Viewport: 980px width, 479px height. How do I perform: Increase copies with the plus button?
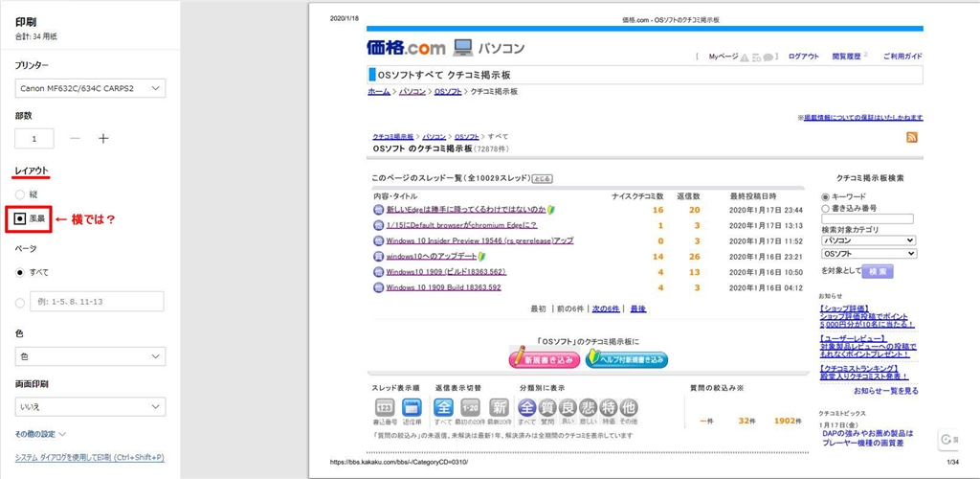(x=103, y=138)
